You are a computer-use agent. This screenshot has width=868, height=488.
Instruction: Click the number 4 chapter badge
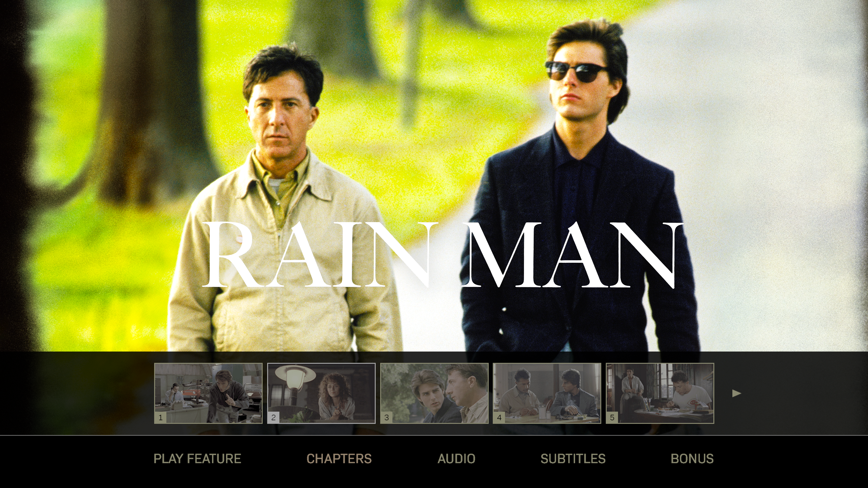point(499,418)
